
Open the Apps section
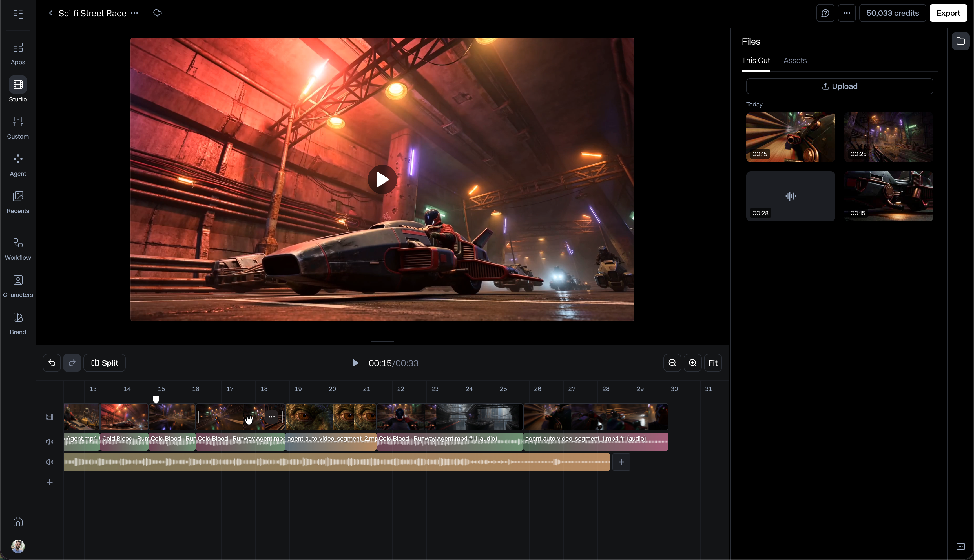[18, 54]
